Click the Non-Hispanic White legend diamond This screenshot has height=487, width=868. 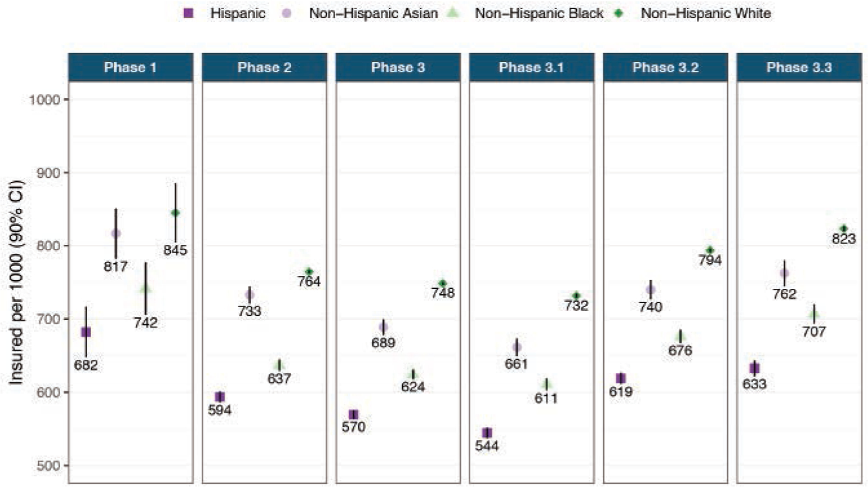point(619,14)
